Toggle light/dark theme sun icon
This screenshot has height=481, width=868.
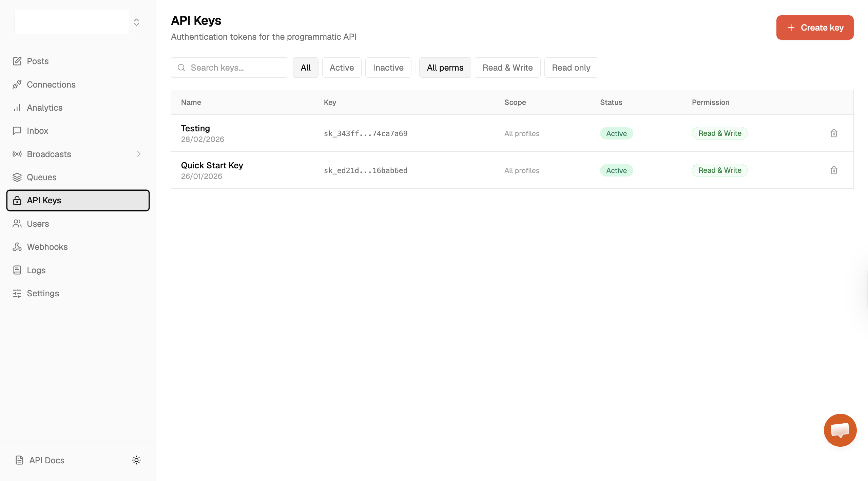pos(136,460)
